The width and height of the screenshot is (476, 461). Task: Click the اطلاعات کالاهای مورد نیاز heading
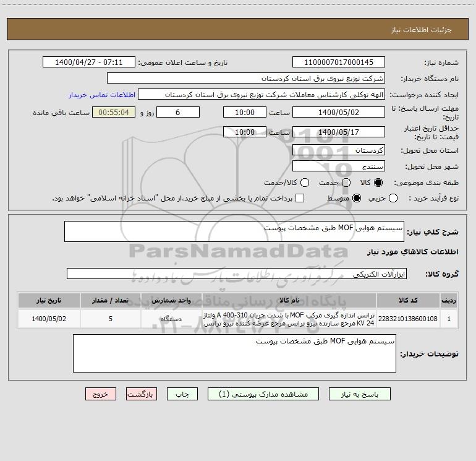(412, 252)
